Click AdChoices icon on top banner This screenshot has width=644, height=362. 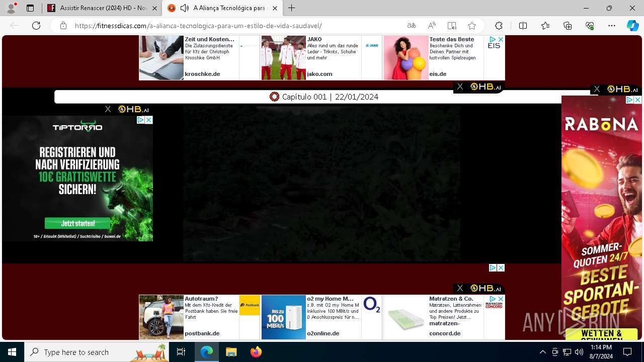click(x=493, y=39)
